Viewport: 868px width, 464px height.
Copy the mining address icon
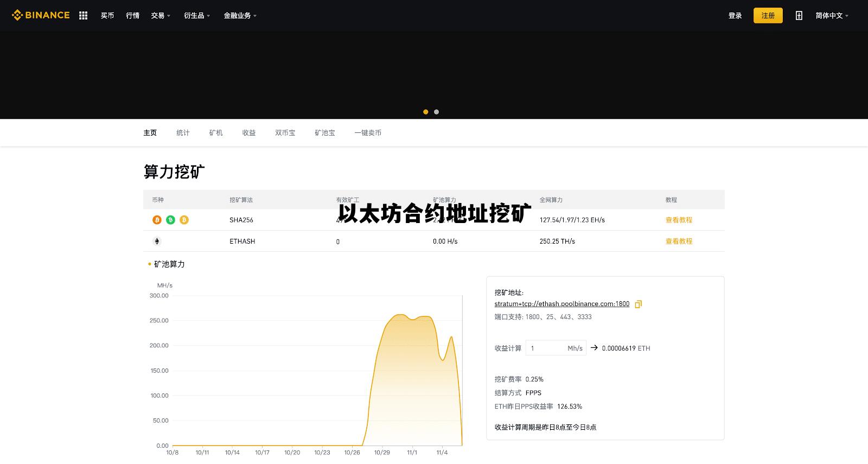(639, 304)
